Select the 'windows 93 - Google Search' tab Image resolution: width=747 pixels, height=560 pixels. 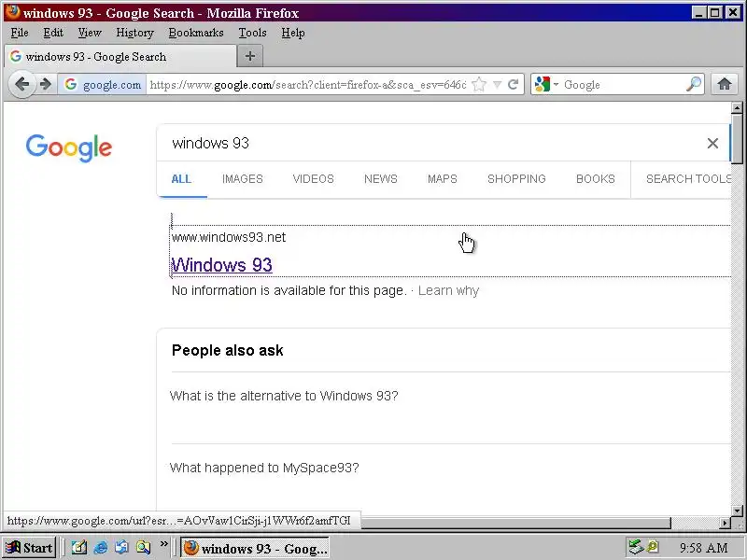[120, 56]
